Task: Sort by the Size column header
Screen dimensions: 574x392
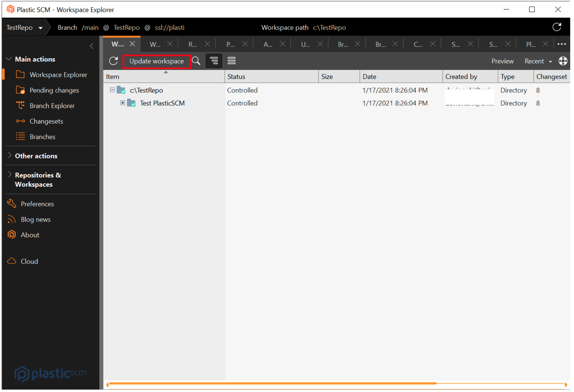Action: click(x=339, y=77)
